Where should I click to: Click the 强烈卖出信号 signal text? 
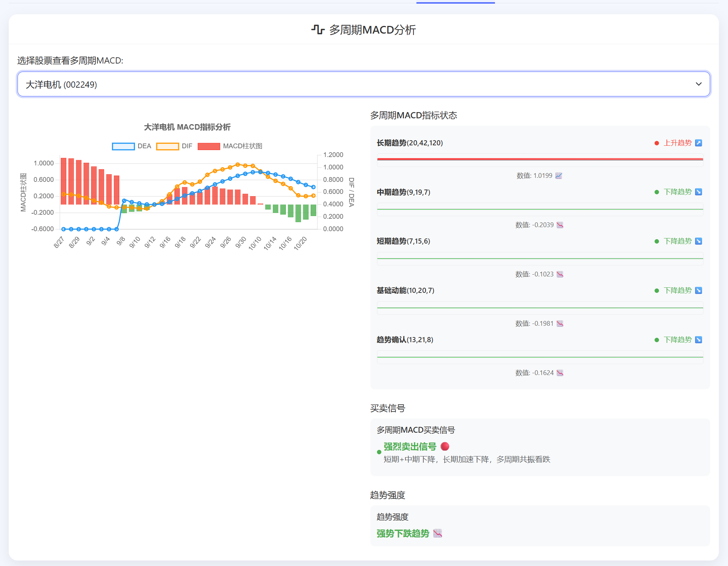point(410,447)
